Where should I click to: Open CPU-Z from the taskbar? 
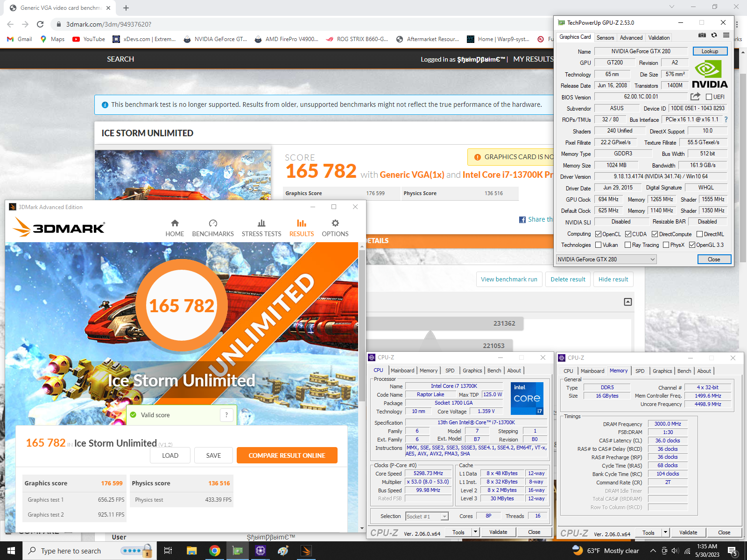pos(261,551)
